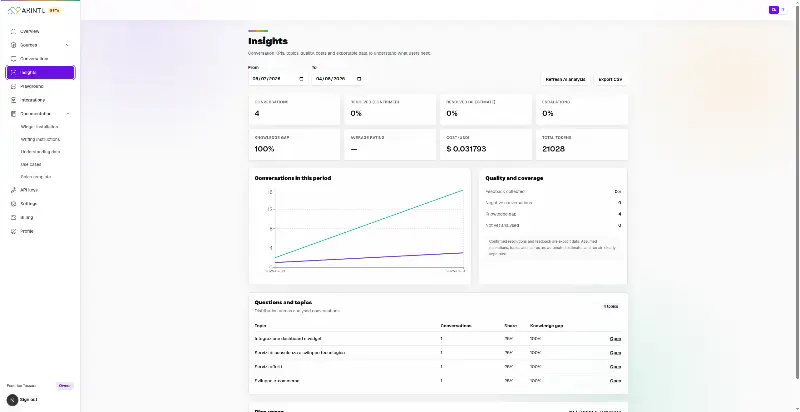
Task: Open Playground via its sidebar icon
Action: [14, 86]
